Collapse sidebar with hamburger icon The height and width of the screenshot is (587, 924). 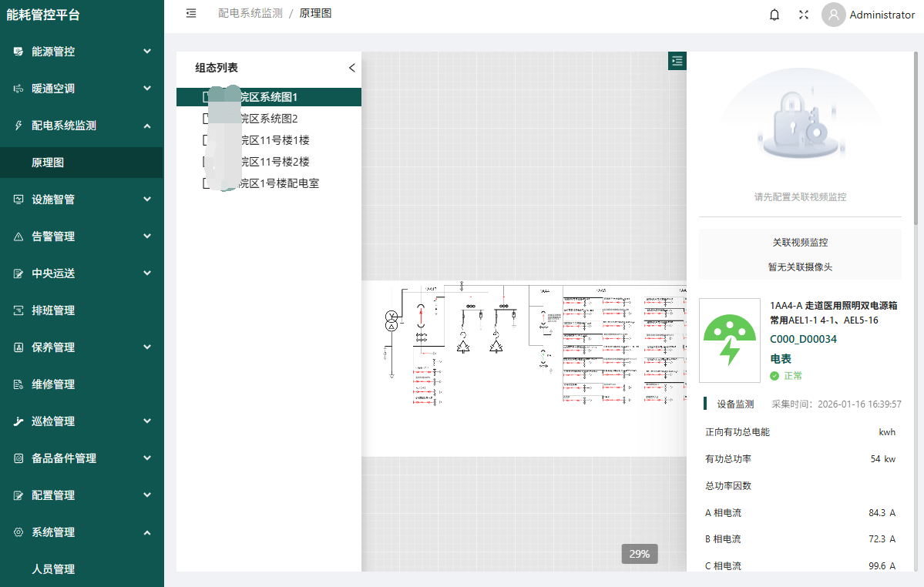tap(191, 13)
